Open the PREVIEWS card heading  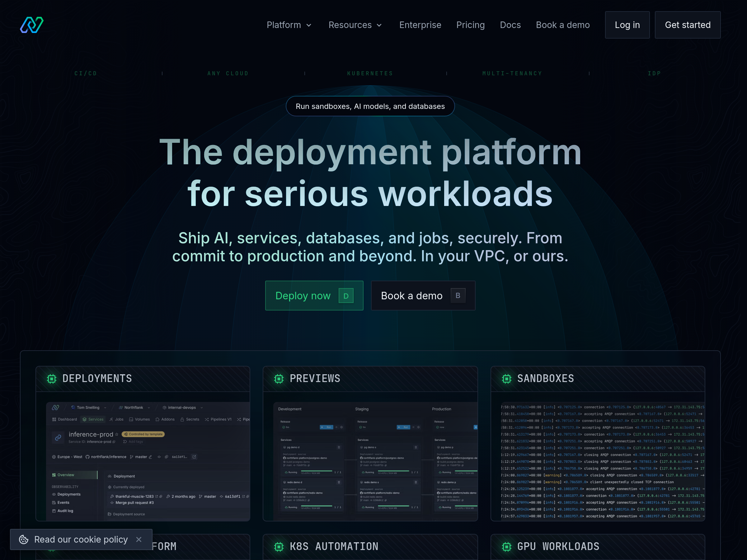pyautogui.click(x=315, y=379)
